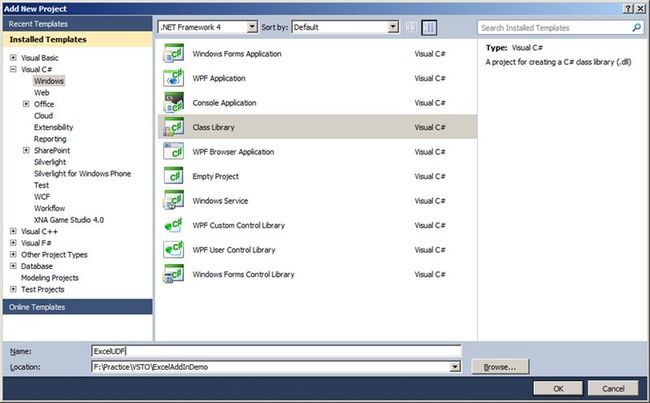Click the WPF Browser Application icon
Viewport: 650px width, 403px height.
(174, 151)
